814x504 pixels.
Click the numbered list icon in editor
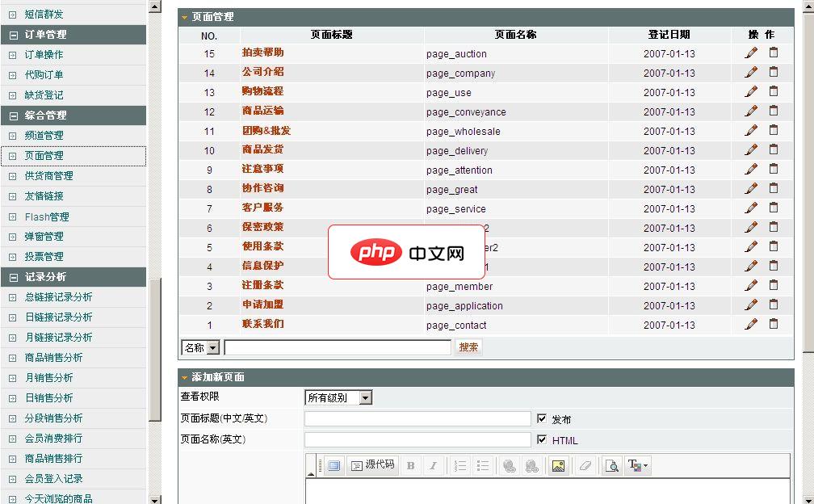[x=460, y=466]
